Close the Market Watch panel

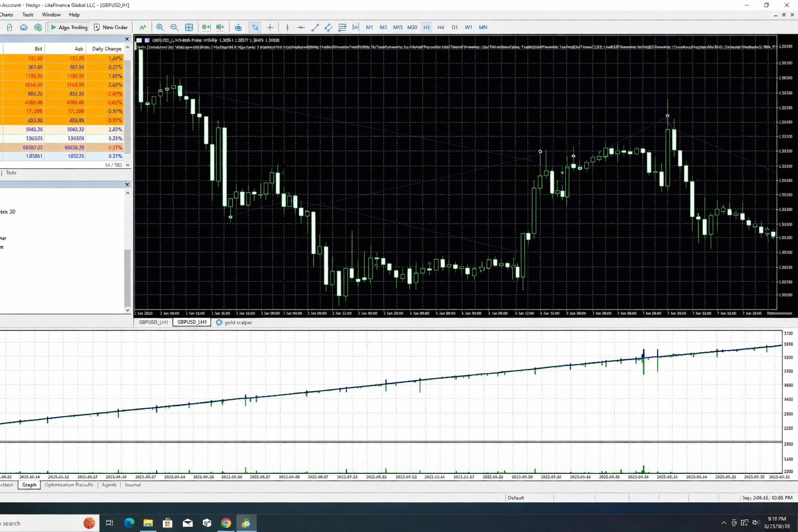pos(127,39)
